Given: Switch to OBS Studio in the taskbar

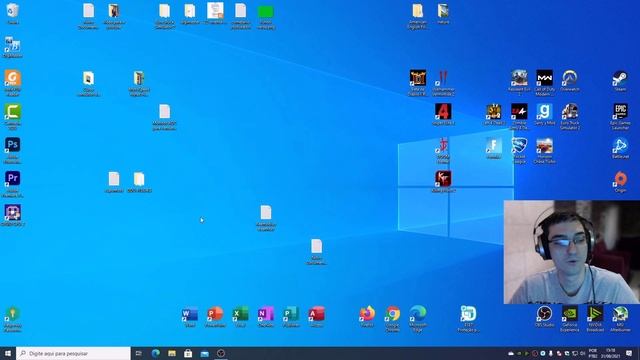Looking at the screenshot, I should (x=221, y=353).
